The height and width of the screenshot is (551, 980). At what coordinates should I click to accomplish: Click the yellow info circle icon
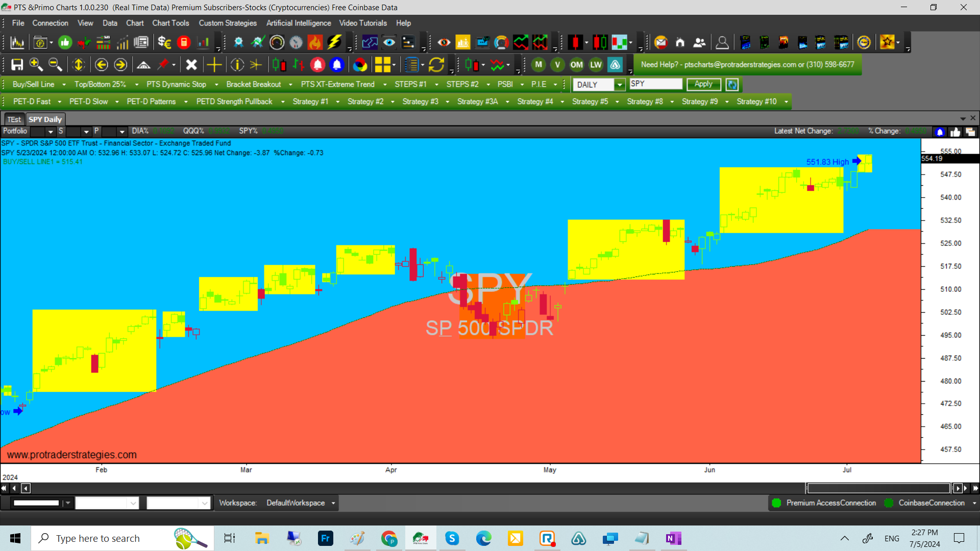237,65
